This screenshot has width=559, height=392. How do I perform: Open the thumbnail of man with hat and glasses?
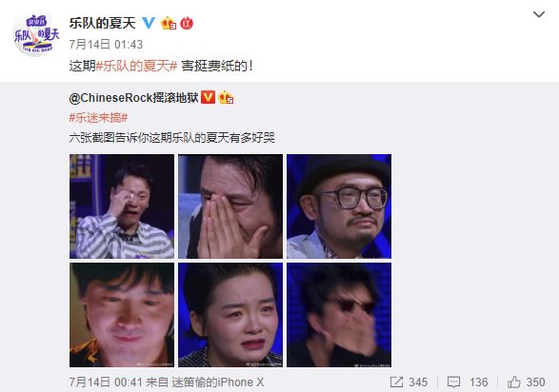(339, 206)
